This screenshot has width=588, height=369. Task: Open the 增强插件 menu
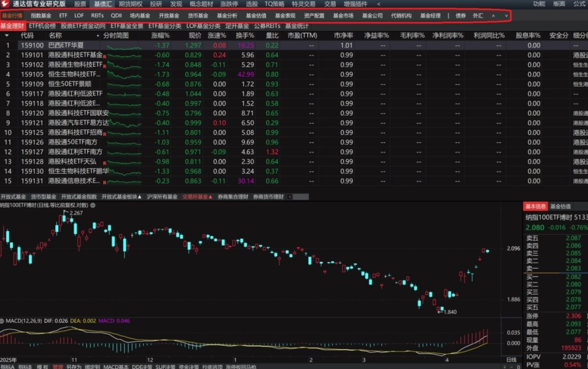(x=356, y=4)
